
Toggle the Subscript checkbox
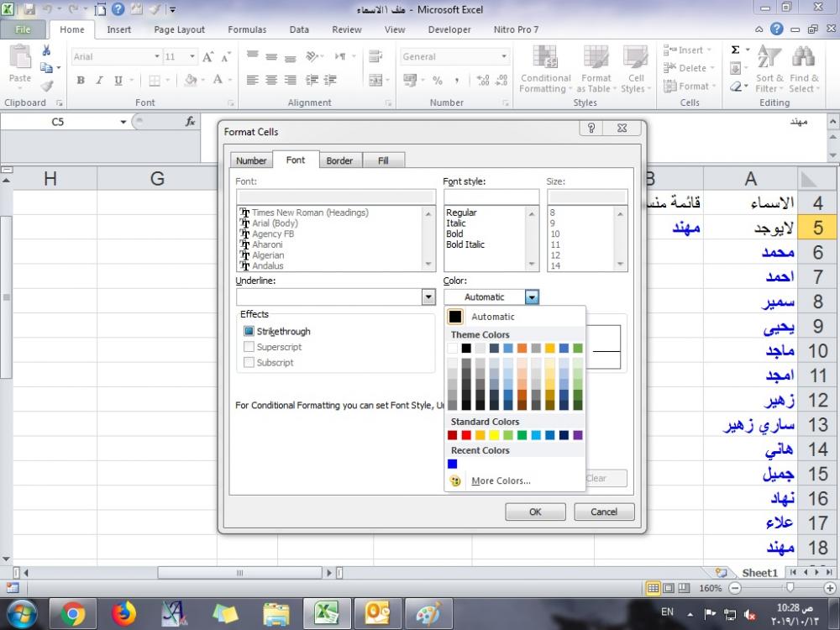[249, 362]
